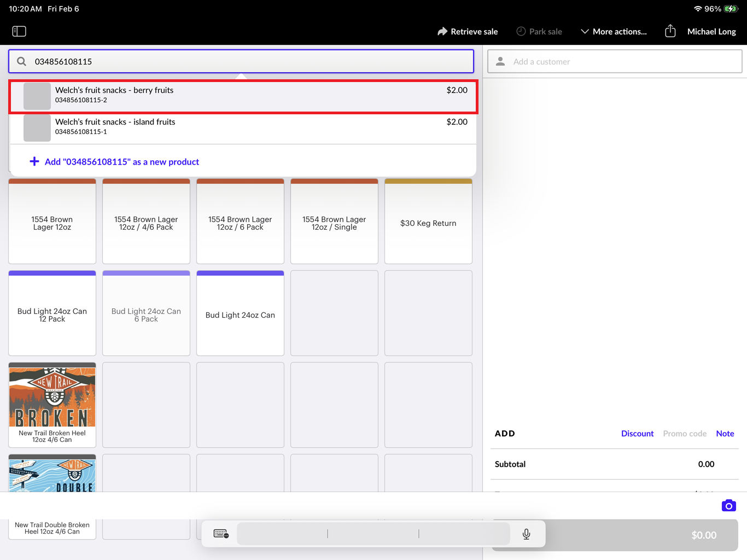Add Bud Light 24oz Can 12 Pack
747x560 pixels.
pos(52,313)
